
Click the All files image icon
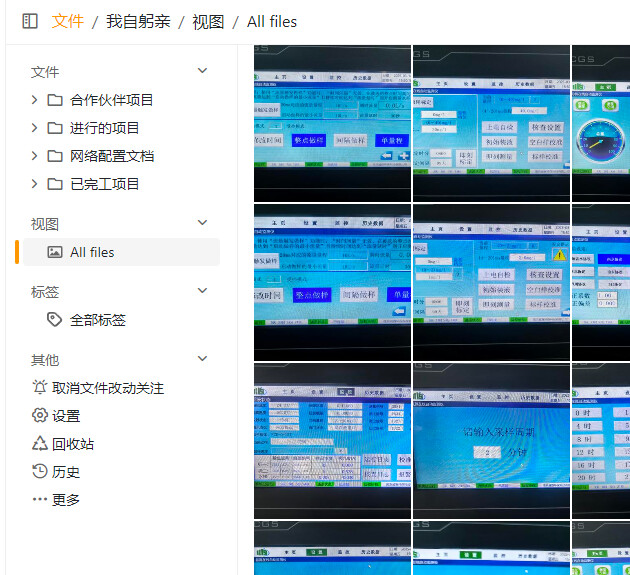(55, 252)
